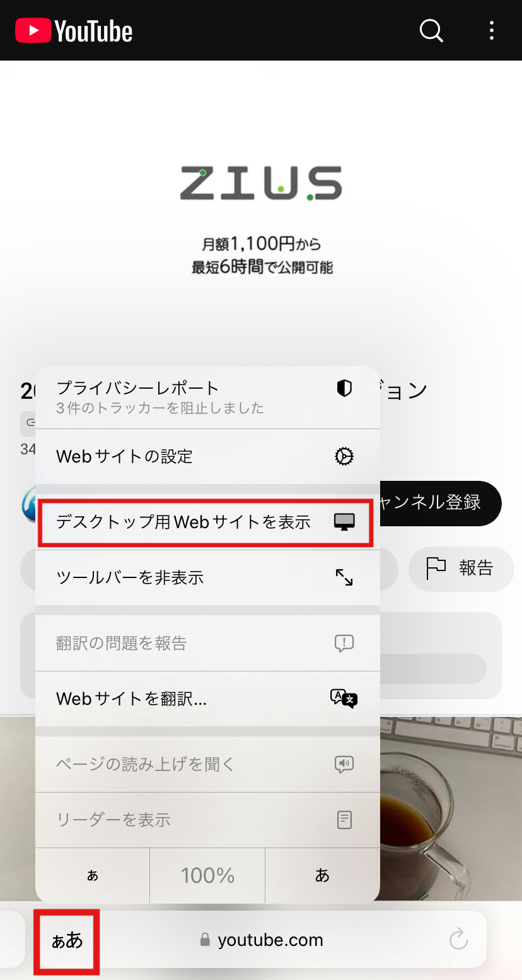Select the Webサイトの設定 gear icon
522x980 pixels.
point(344,456)
